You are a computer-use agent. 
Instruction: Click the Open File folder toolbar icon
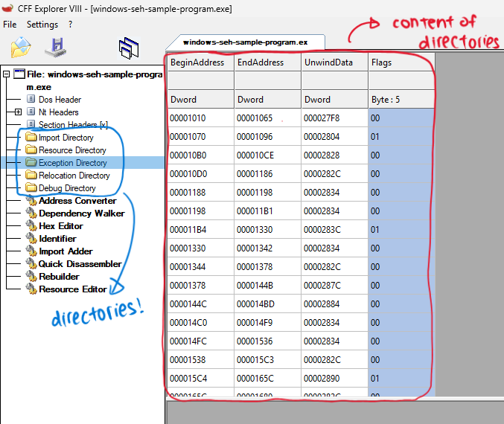20,48
